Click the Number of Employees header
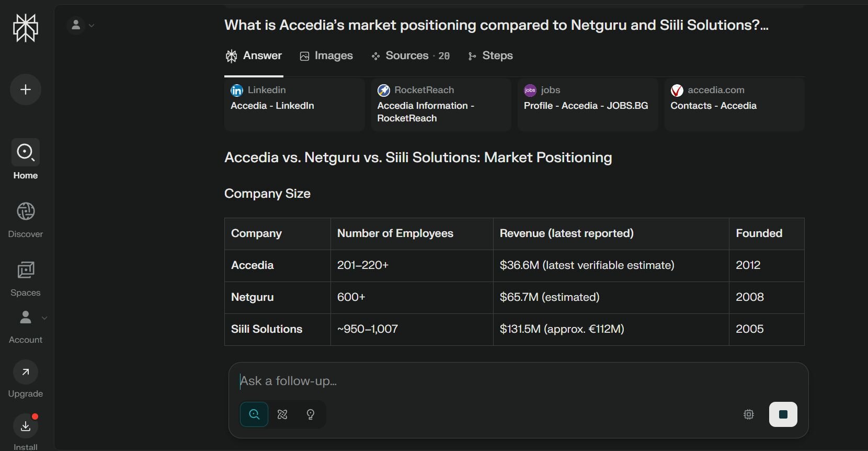 [412, 233]
